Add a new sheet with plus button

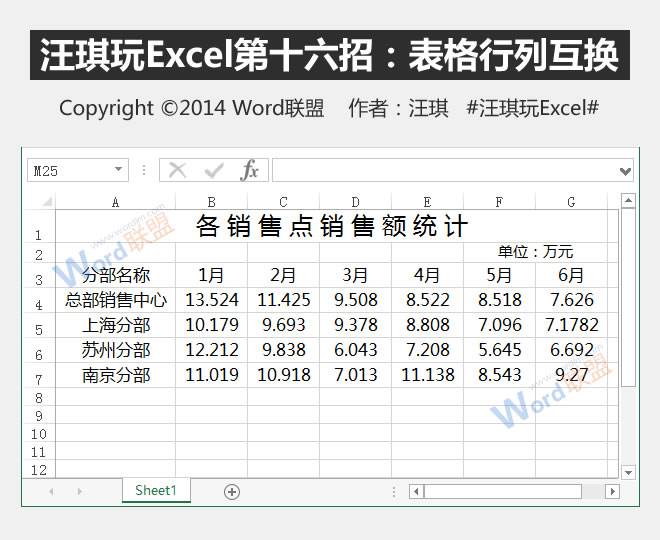pos(232,491)
